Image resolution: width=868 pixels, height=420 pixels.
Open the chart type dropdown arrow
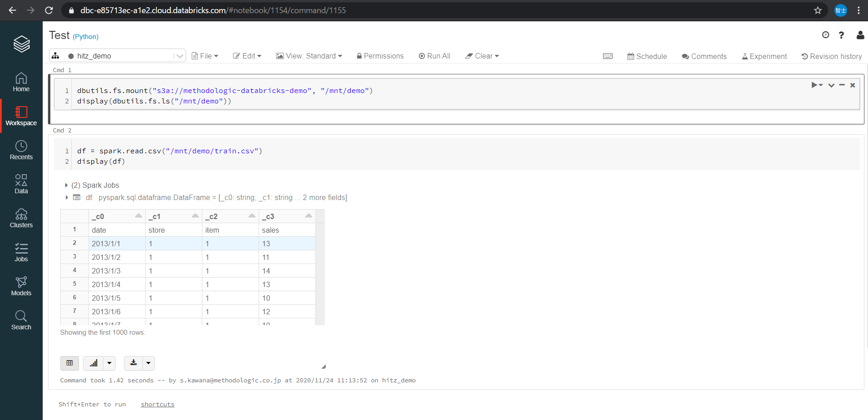(x=109, y=363)
